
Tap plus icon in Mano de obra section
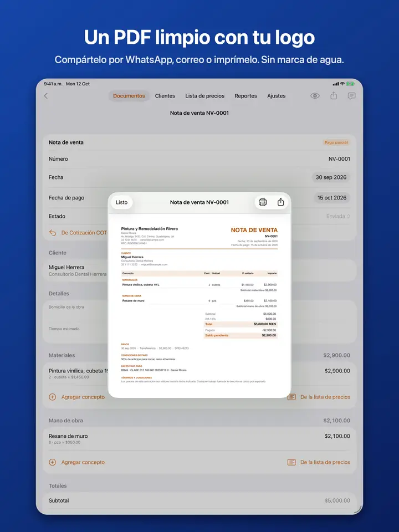coord(53,462)
